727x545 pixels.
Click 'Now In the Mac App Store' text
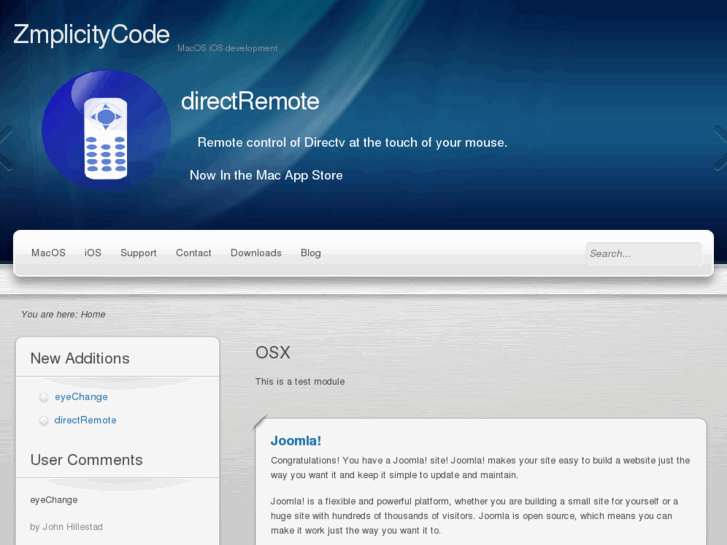266,175
